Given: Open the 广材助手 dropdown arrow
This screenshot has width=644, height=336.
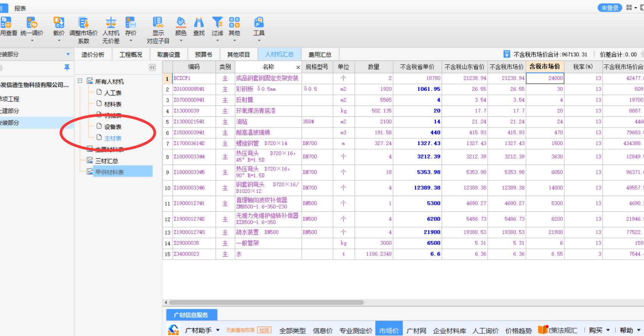Looking at the screenshot, I should [218, 330].
